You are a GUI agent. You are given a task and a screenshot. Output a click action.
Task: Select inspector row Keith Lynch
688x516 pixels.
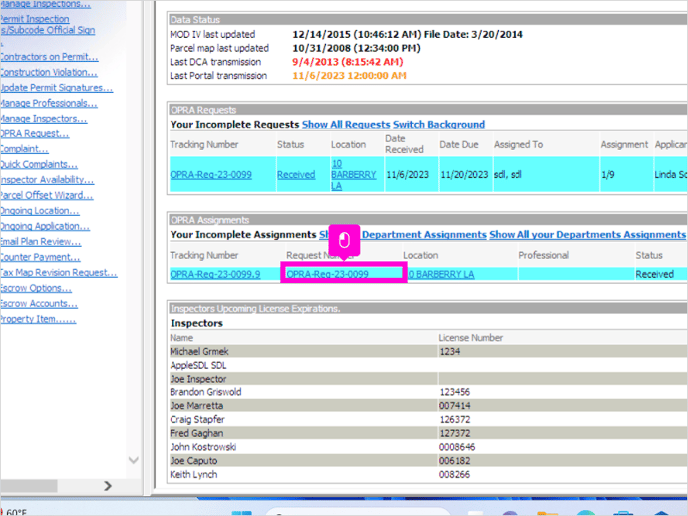pos(428,474)
